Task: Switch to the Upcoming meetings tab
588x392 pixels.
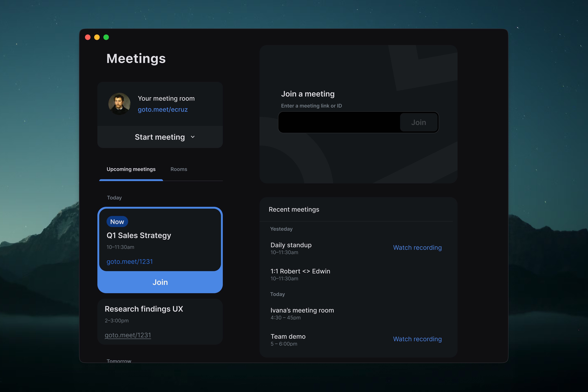Action: point(131,169)
